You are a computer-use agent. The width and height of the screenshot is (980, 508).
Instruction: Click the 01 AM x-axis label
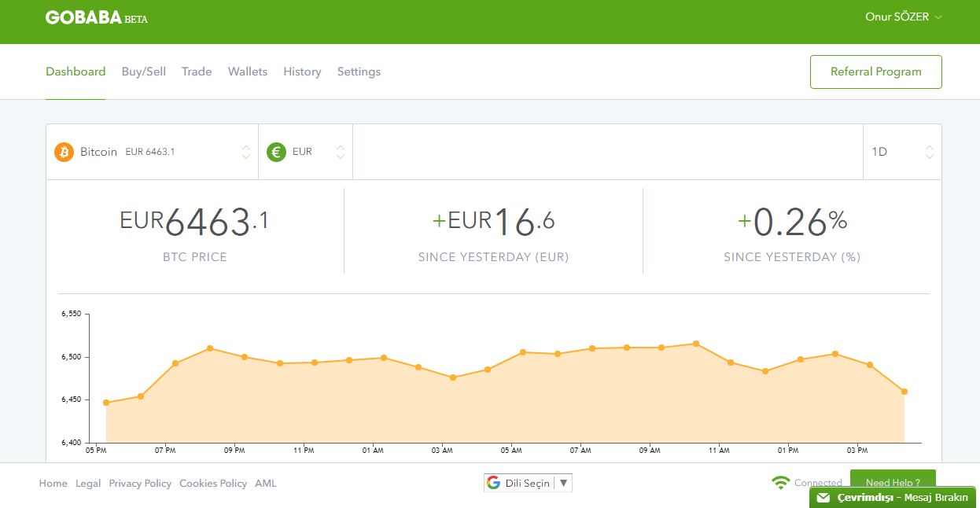pyautogui.click(x=373, y=451)
